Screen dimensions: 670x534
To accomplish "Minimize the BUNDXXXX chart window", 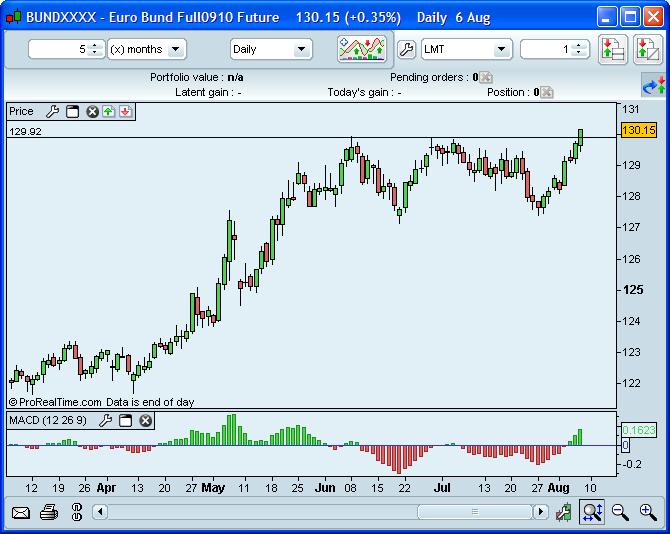I will (x=607, y=17).
